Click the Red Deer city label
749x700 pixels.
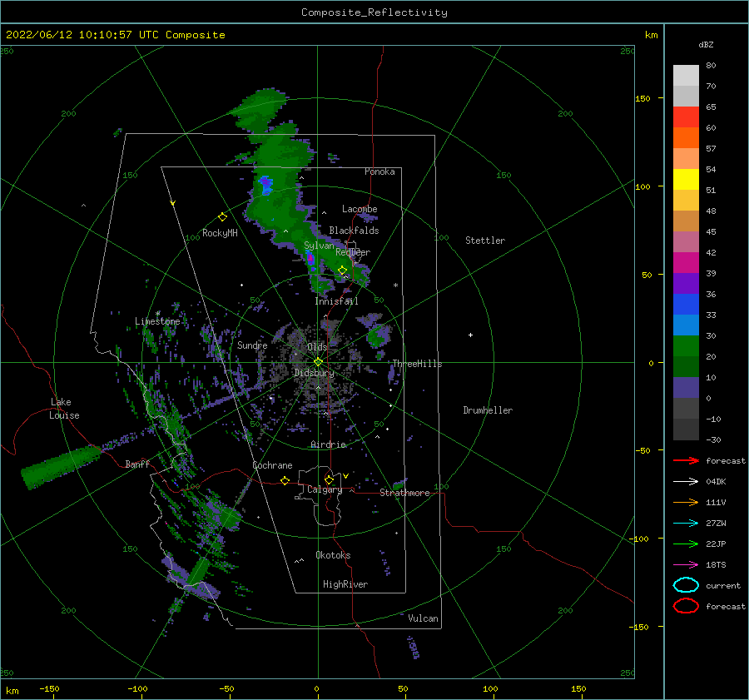[x=353, y=252]
